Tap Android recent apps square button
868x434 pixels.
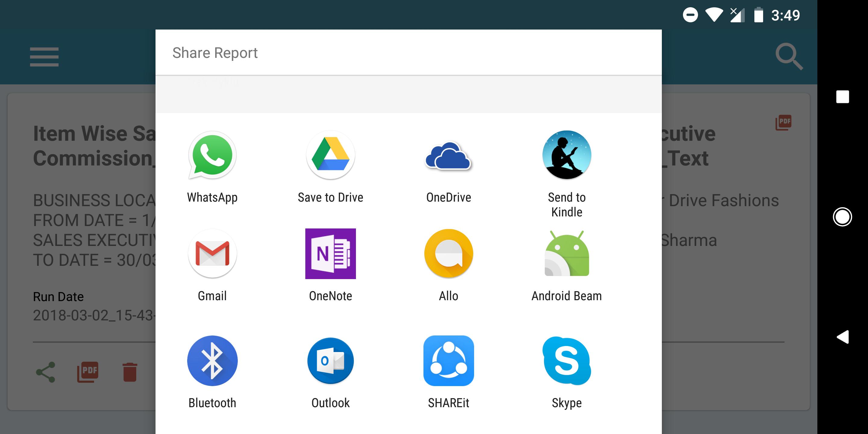point(842,97)
